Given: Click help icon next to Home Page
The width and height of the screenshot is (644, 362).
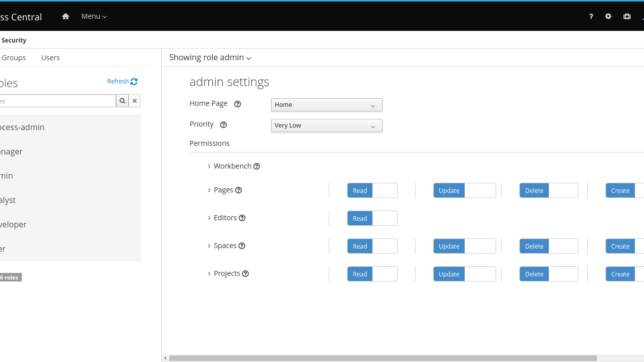Looking at the screenshot, I should pyautogui.click(x=237, y=104).
